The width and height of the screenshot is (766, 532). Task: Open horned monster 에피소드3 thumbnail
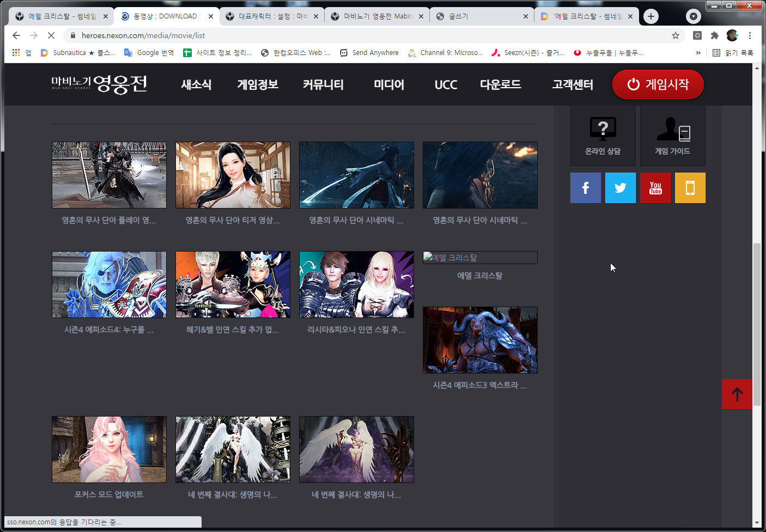click(x=480, y=340)
